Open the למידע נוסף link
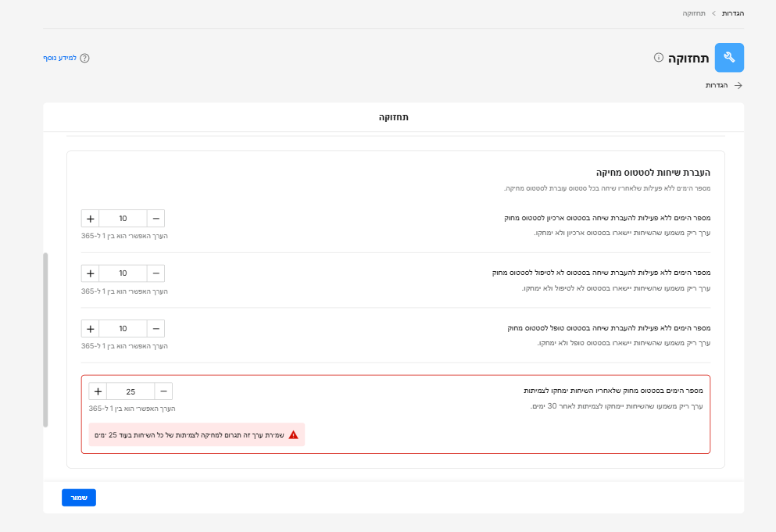776x532 pixels. [x=59, y=58]
